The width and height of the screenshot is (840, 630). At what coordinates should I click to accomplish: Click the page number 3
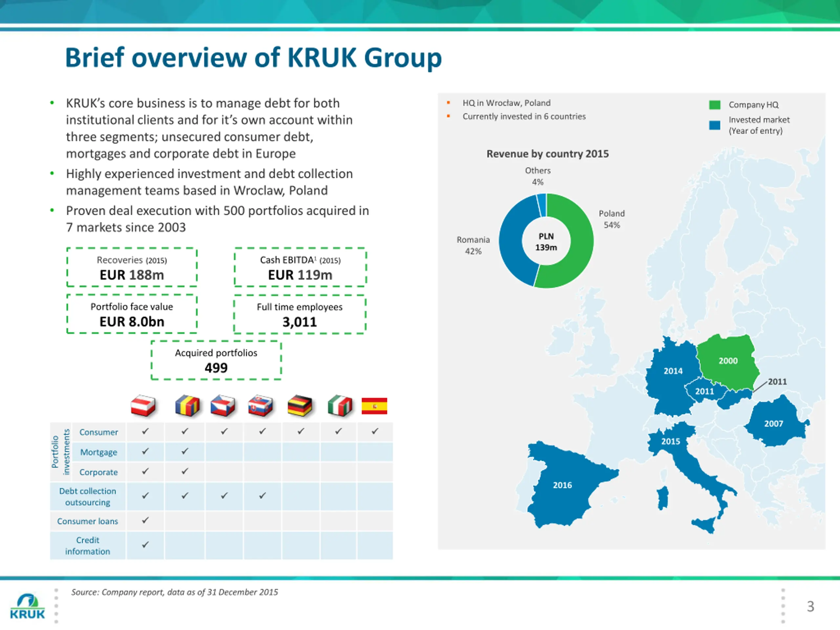click(810, 607)
